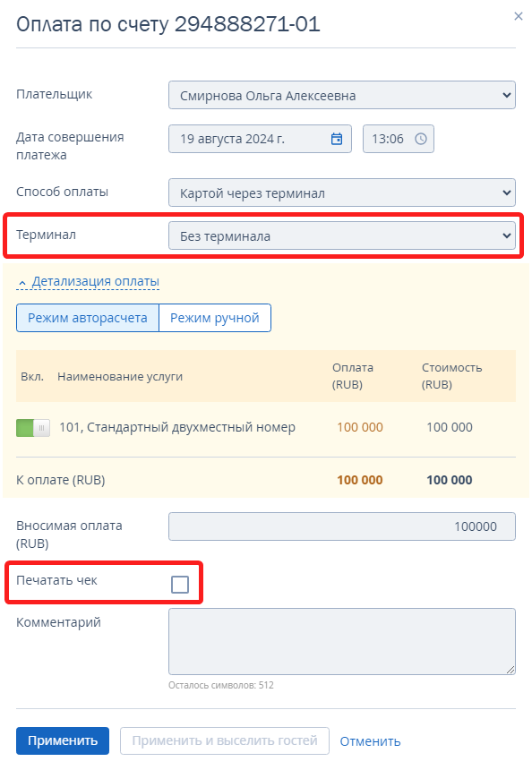Screen dimensions: 532x770
Task: Click the bold 100 000 total cost in К оплате row
Action: coord(450,480)
